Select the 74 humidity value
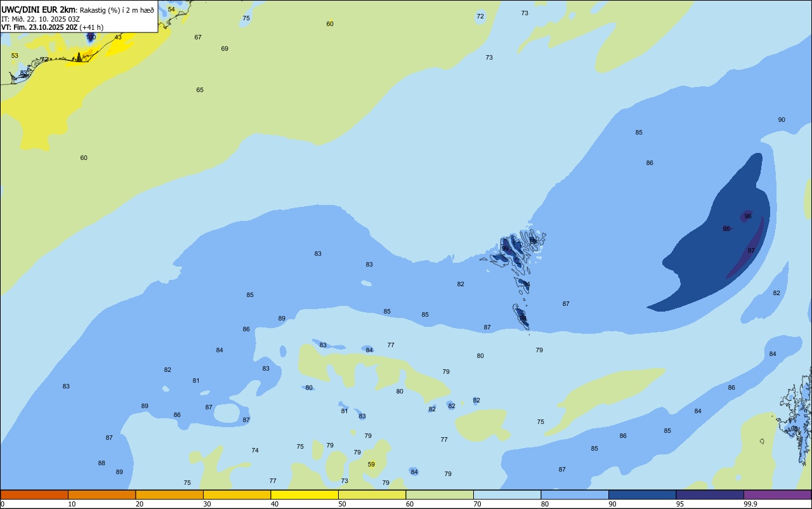The image size is (812, 509). (255, 451)
